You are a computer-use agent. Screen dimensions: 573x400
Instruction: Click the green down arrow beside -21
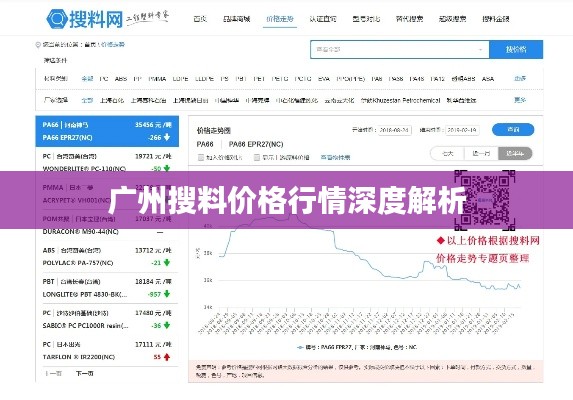(x=167, y=262)
